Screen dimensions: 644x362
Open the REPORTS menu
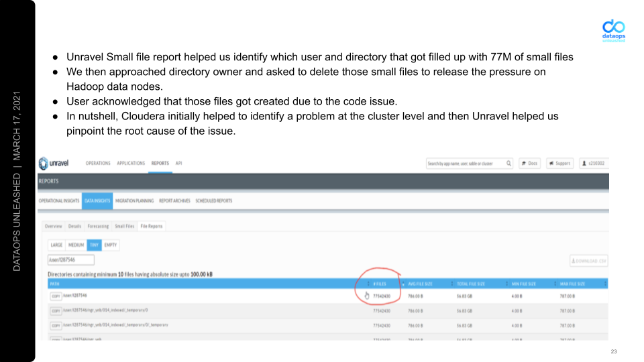[160, 164]
